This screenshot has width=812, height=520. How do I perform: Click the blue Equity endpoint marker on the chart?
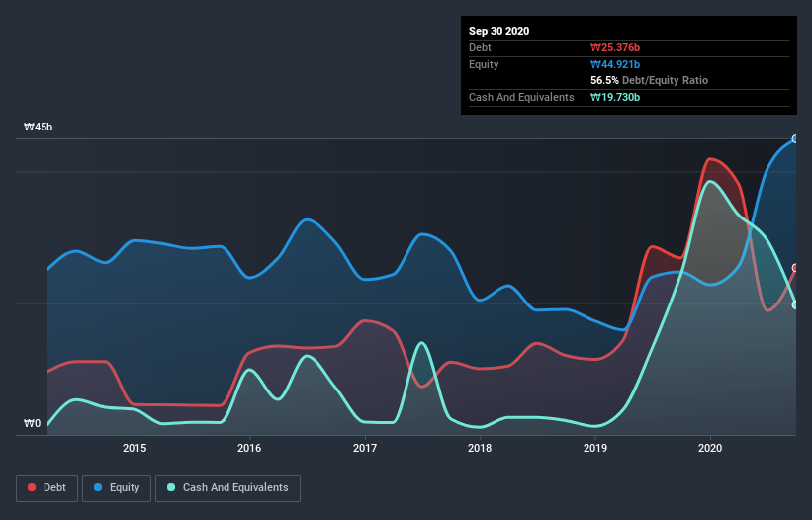pyautogui.click(x=795, y=139)
